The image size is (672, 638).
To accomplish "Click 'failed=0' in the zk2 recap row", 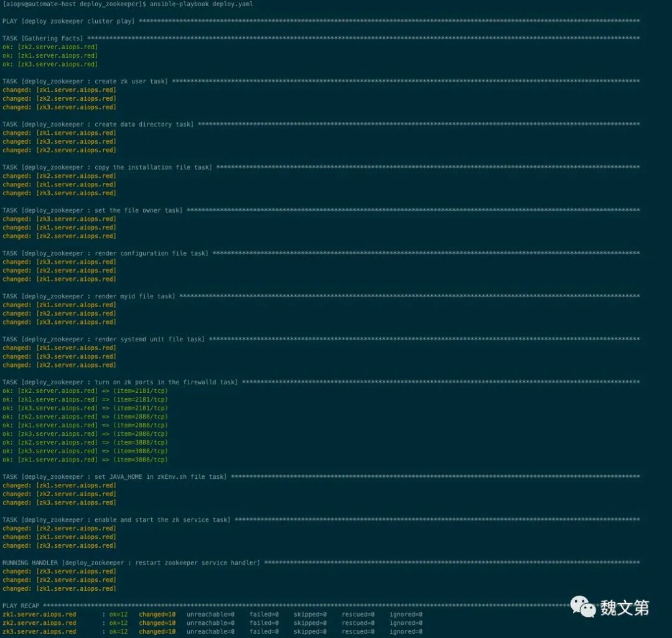I will (264, 623).
